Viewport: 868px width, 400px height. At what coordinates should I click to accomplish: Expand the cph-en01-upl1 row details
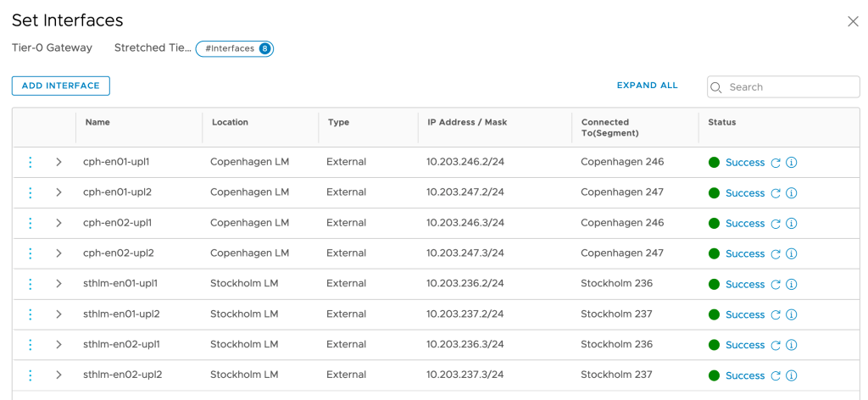58,162
